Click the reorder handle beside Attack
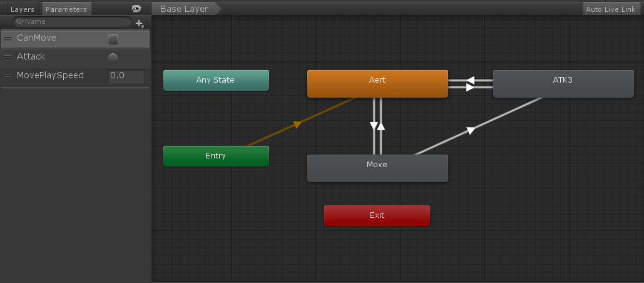Screen dimensions: 644x283 pyautogui.click(x=8, y=57)
